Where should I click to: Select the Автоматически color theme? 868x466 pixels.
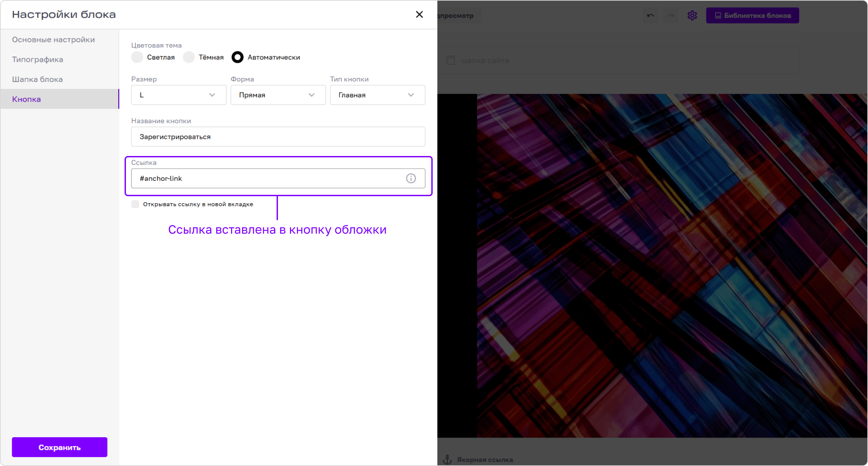237,57
